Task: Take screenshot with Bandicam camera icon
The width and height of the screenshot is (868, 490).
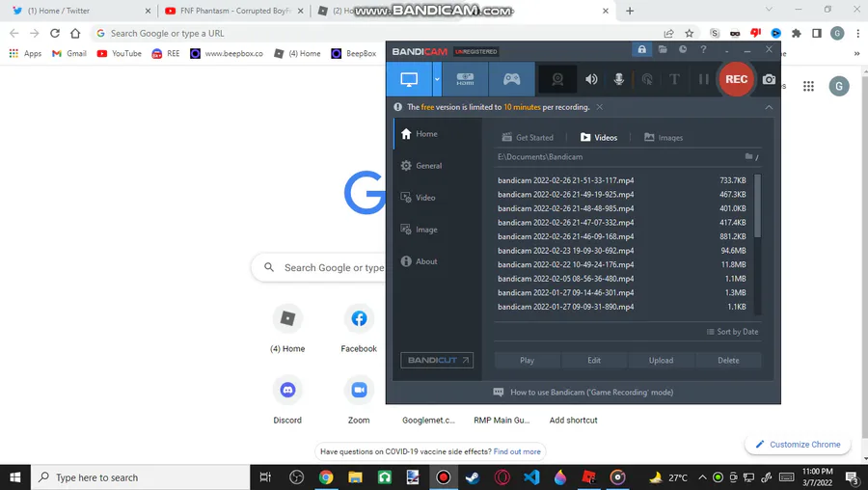Action: click(769, 79)
